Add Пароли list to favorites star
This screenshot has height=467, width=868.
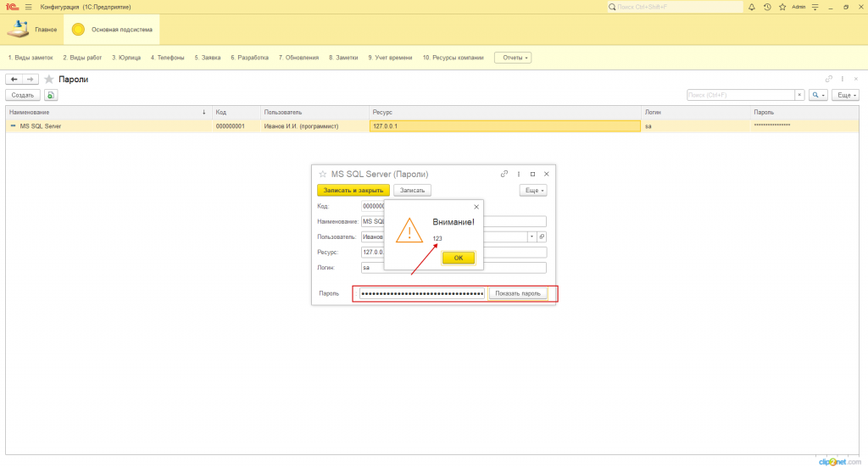click(x=48, y=79)
